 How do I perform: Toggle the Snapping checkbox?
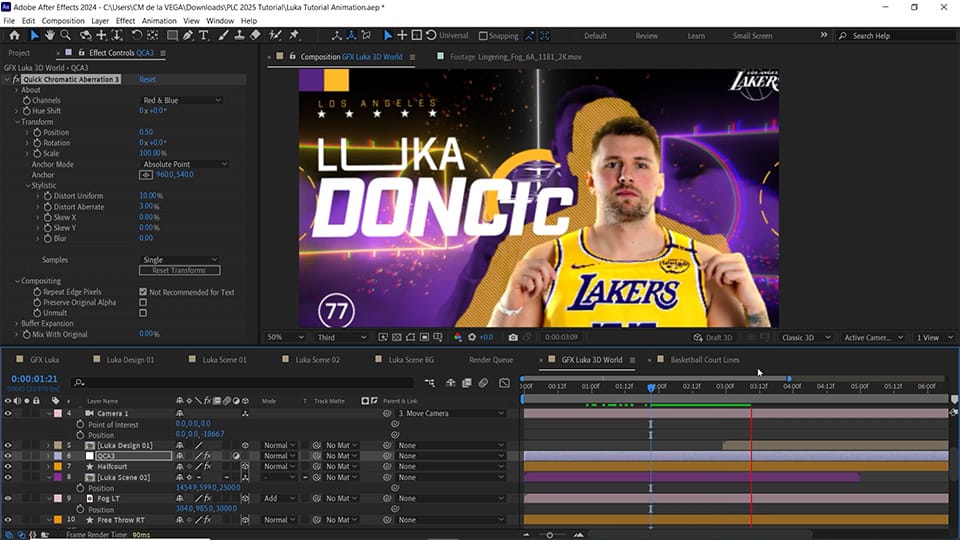click(483, 36)
